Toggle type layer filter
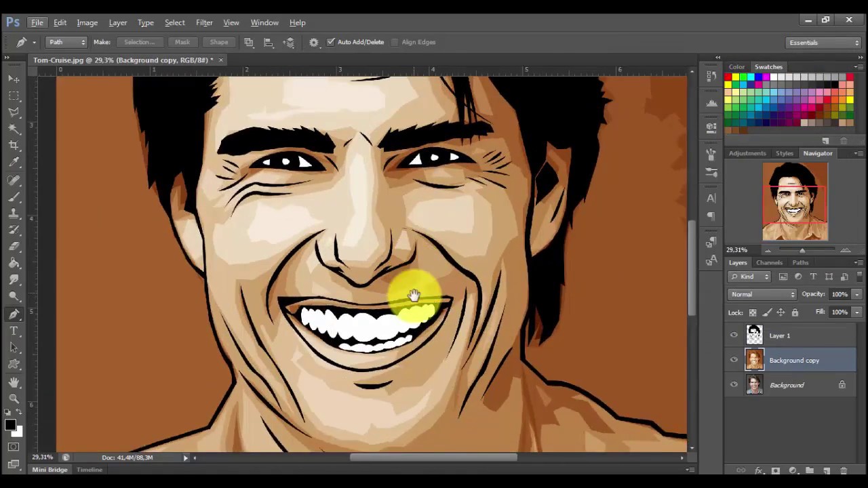Screen dimensions: 868x488 (813, 277)
